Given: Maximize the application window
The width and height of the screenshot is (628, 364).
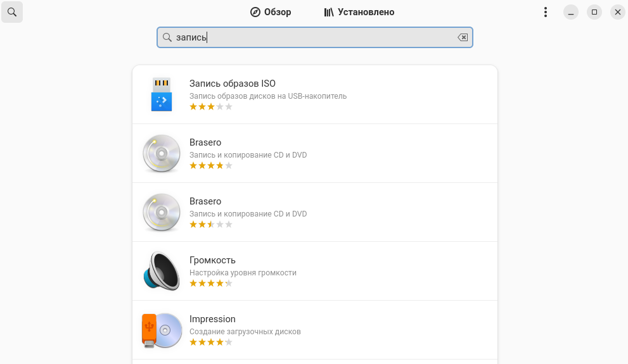Looking at the screenshot, I should 594,12.
